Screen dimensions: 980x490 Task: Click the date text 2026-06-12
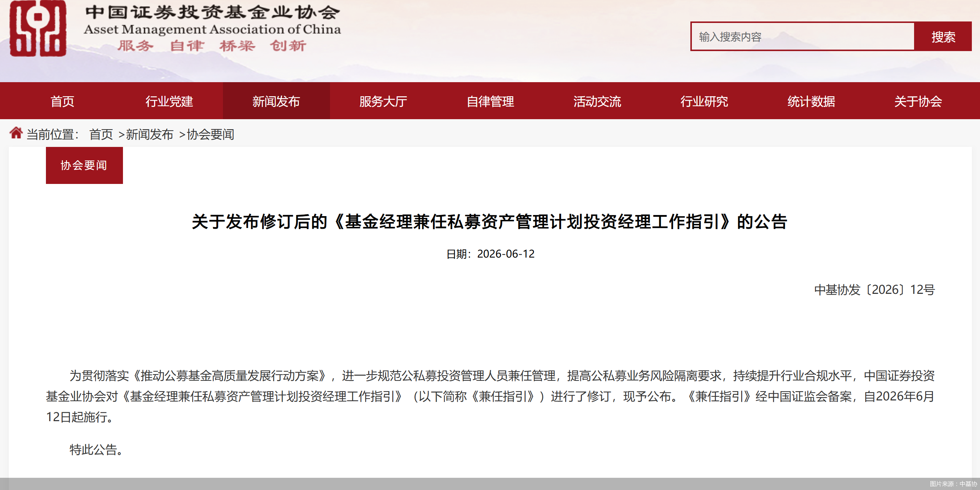506,254
